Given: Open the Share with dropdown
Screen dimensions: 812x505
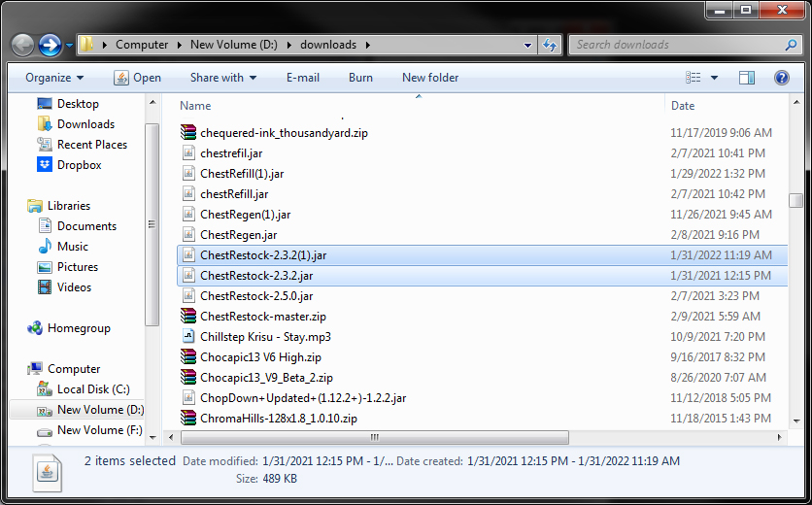Looking at the screenshot, I should (223, 78).
